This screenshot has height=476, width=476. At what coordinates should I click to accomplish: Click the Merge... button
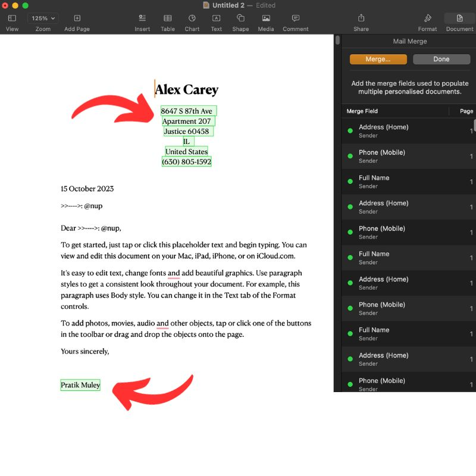coord(378,59)
